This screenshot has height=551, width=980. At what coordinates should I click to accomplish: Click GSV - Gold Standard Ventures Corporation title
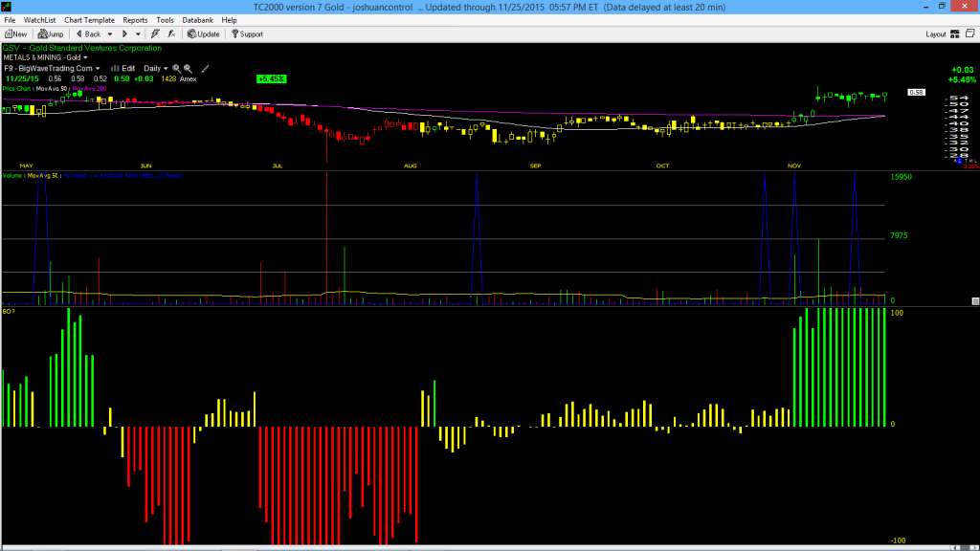click(x=82, y=48)
